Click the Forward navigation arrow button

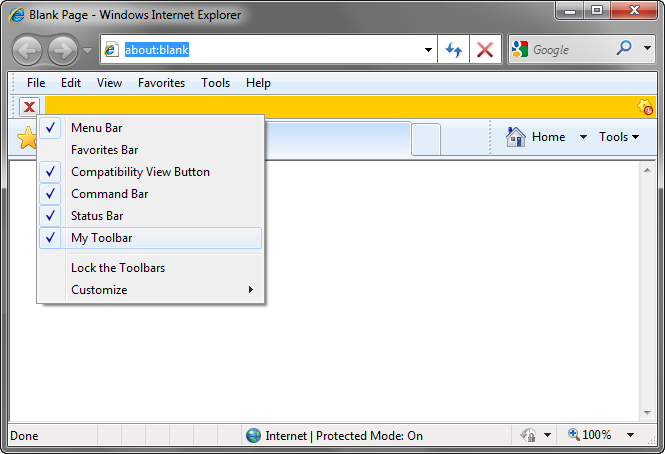point(63,50)
